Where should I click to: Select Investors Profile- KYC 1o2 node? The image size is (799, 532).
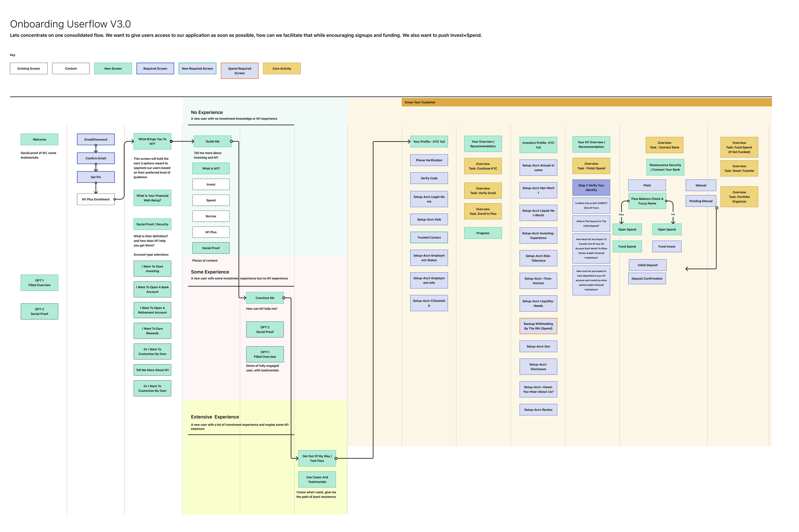point(538,145)
